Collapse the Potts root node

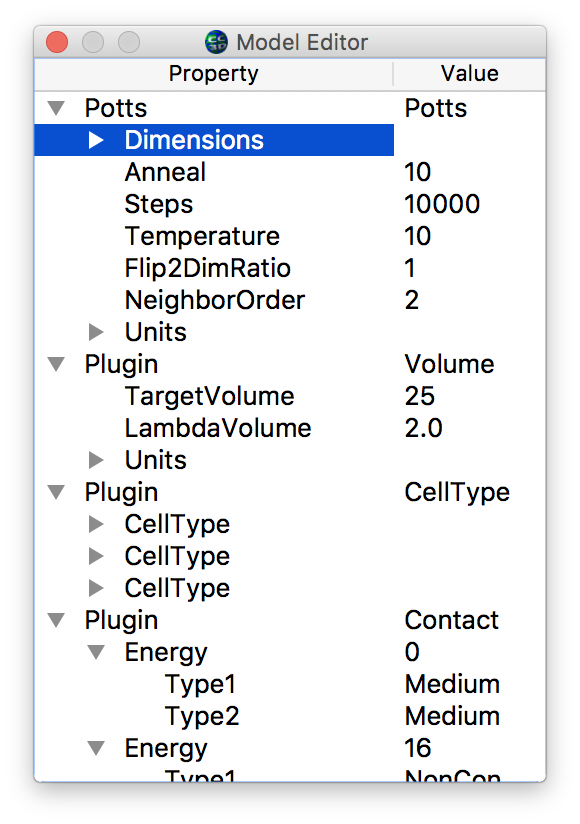(56, 108)
